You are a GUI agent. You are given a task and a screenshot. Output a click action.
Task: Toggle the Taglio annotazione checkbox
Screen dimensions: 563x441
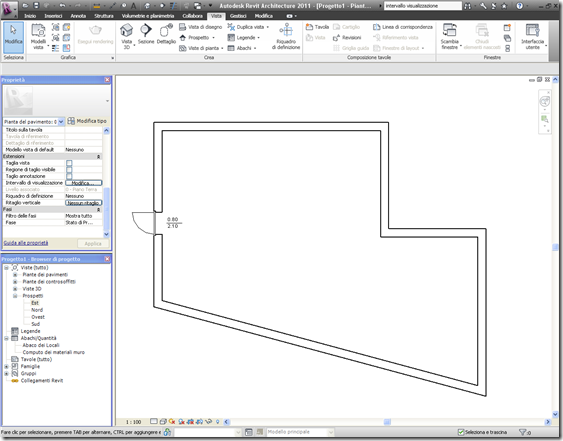tap(69, 176)
